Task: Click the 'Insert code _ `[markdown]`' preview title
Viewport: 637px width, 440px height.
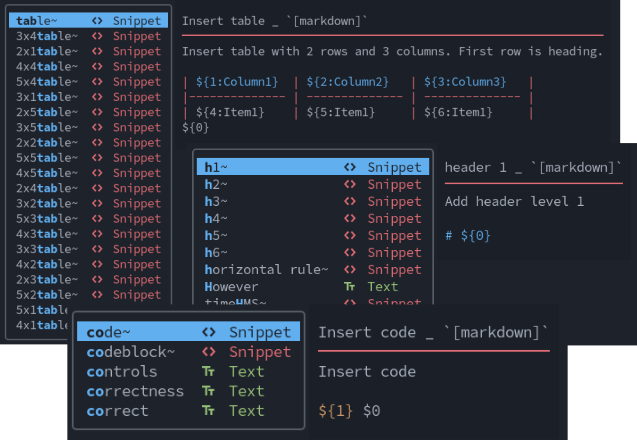Action: point(433,332)
